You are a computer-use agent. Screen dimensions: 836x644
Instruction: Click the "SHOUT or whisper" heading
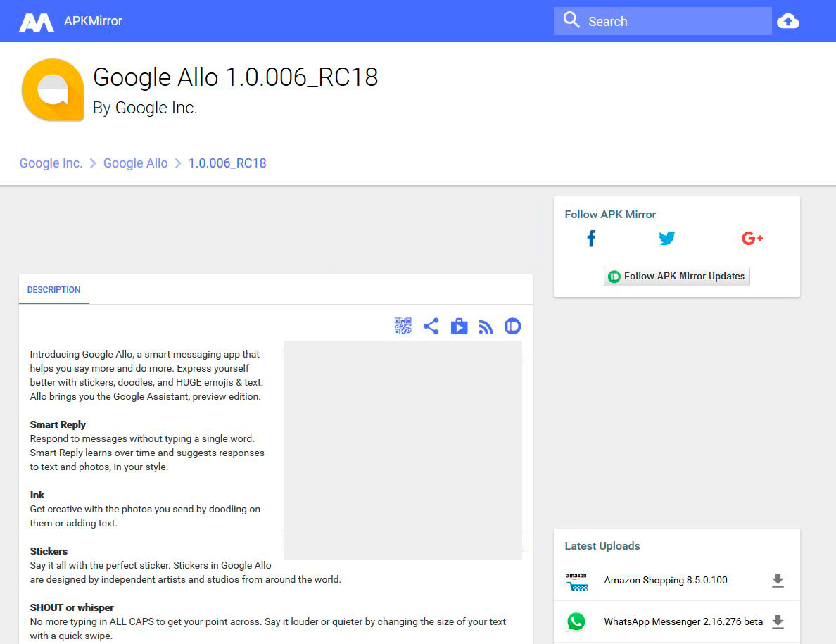point(72,607)
